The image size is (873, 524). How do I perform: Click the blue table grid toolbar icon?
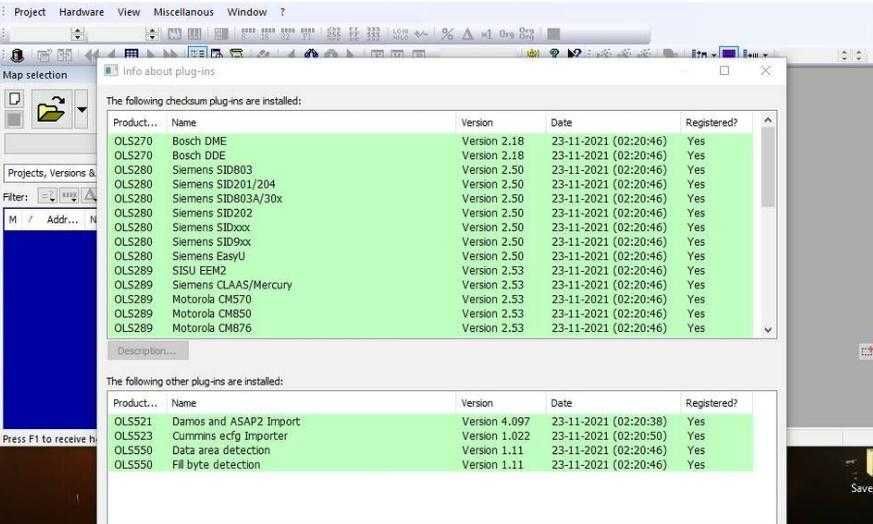click(x=131, y=55)
